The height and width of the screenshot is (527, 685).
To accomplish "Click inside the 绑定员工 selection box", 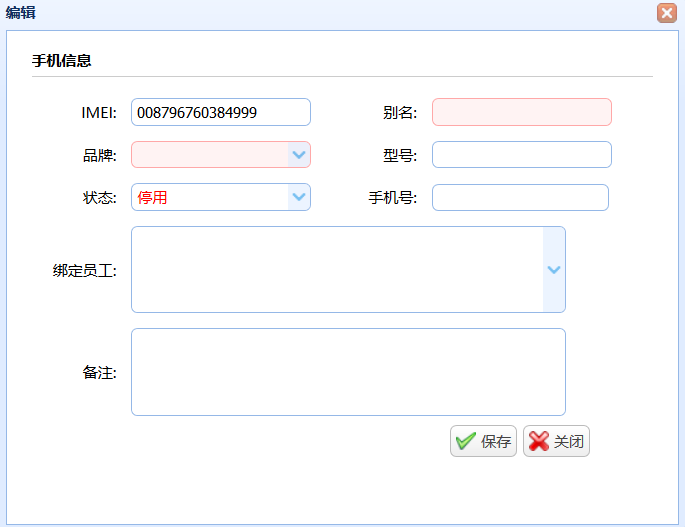I will (337, 270).
